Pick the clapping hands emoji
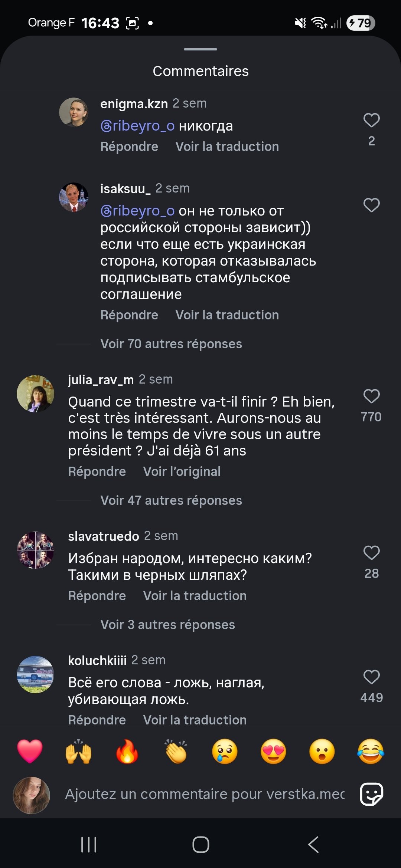The height and width of the screenshot is (868, 401). tap(176, 752)
